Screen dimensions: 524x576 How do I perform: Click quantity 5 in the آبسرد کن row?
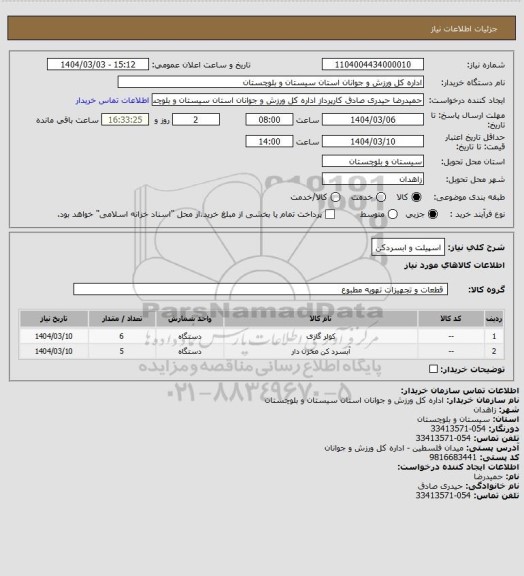click(122, 352)
